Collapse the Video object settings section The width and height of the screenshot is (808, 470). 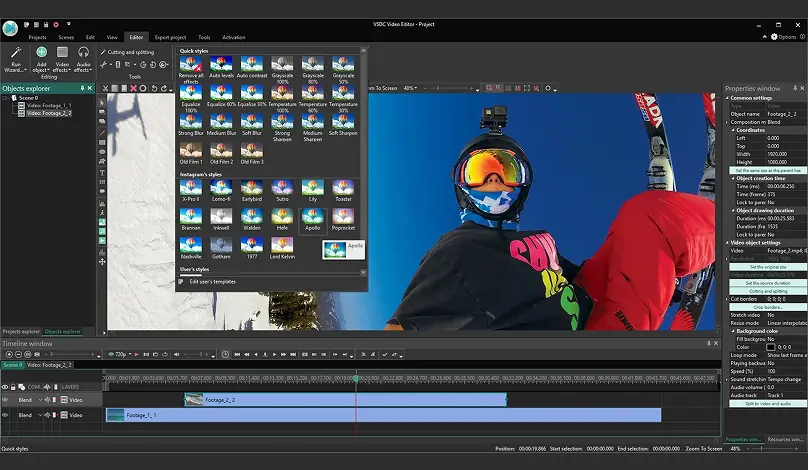pyautogui.click(x=728, y=243)
